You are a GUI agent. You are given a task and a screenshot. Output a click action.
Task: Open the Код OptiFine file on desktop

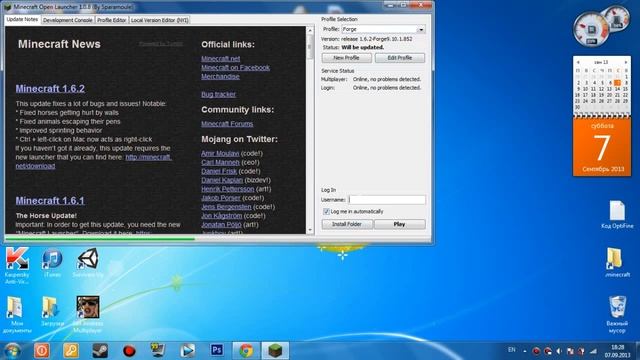tap(617, 215)
